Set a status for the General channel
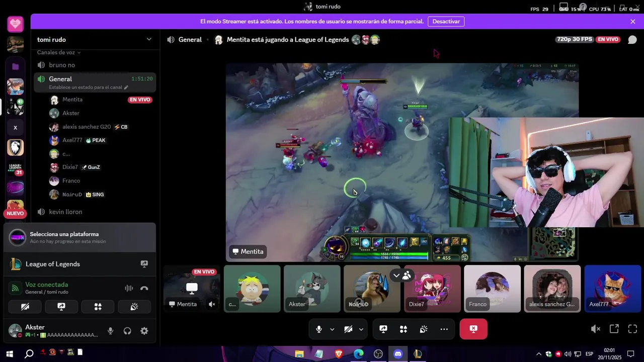 [x=88, y=87]
